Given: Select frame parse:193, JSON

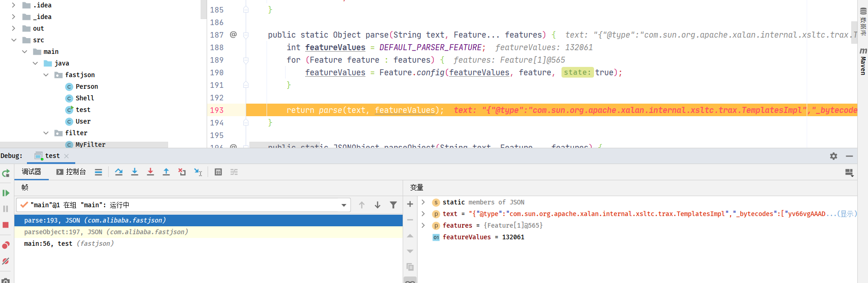Looking at the screenshot, I should [209, 220].
